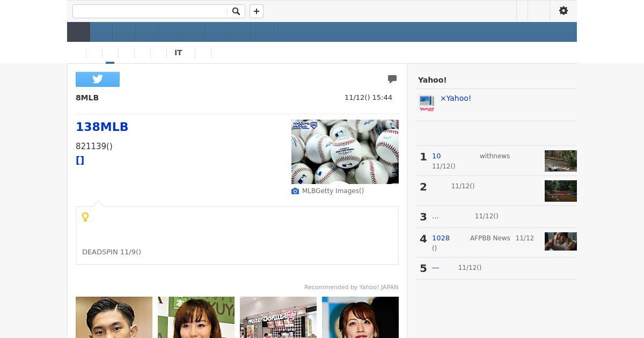Open ranking 1 thumbnail image
Image resolution: width=644 pixels, height=338 pixels.
tap(561, 161)
